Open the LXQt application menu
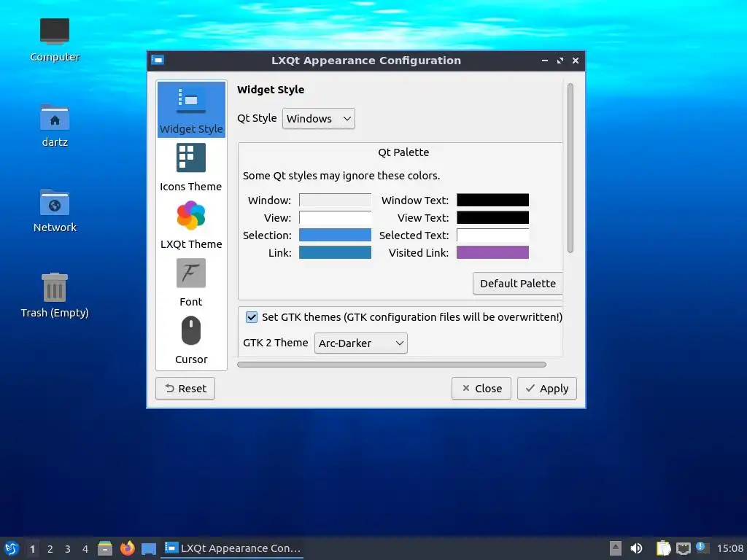This screenshot has width=747, height=560. tap(12, 548)
